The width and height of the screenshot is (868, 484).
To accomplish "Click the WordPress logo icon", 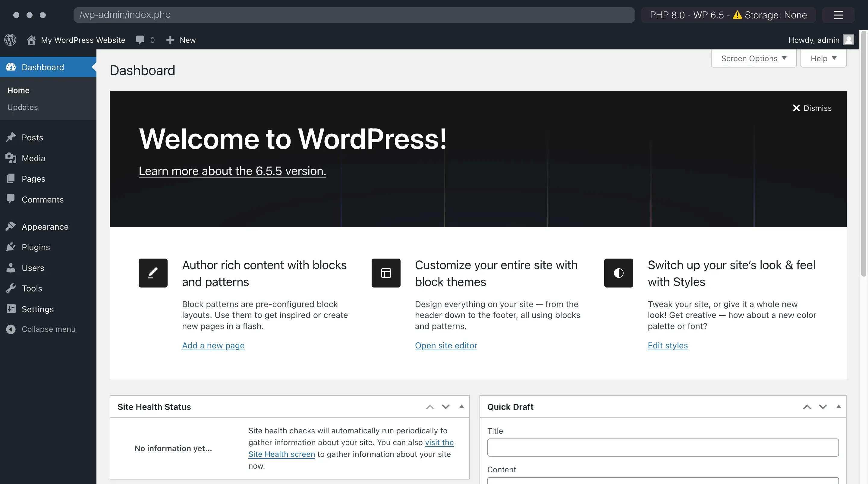I will coord(10,39).
